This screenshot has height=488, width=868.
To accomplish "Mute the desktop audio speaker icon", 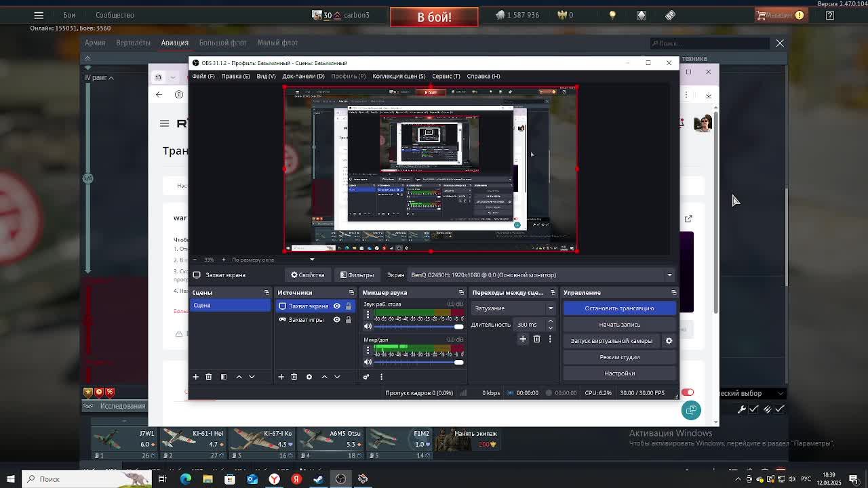I will click(x=368, y=327).
